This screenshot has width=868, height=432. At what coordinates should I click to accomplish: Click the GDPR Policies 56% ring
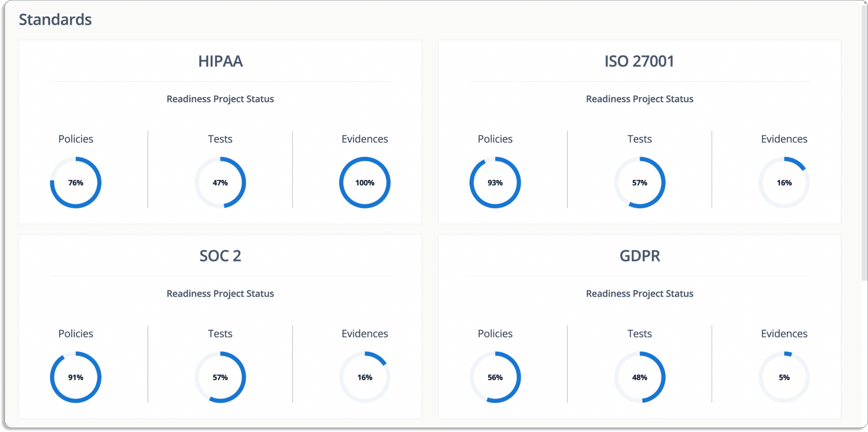point(495,377)
